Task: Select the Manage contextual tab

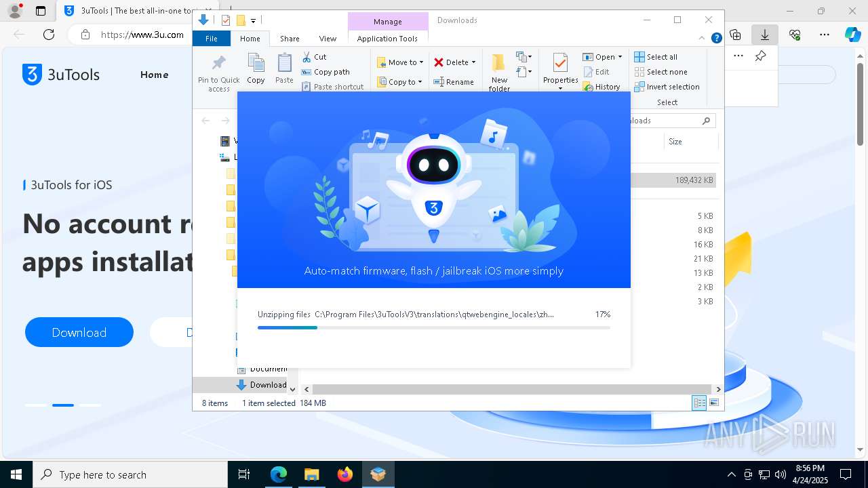Action: click(388, 22)
